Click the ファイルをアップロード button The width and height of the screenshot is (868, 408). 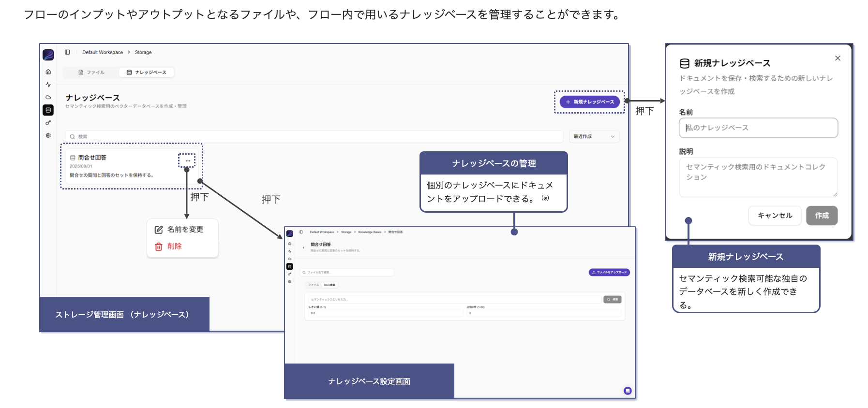(x=609, y=272)
